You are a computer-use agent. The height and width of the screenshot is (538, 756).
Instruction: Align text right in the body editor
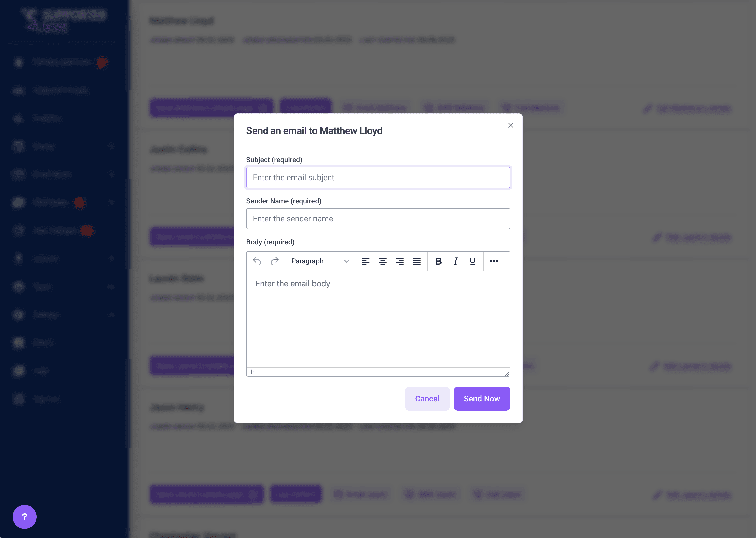click(400, 261)
